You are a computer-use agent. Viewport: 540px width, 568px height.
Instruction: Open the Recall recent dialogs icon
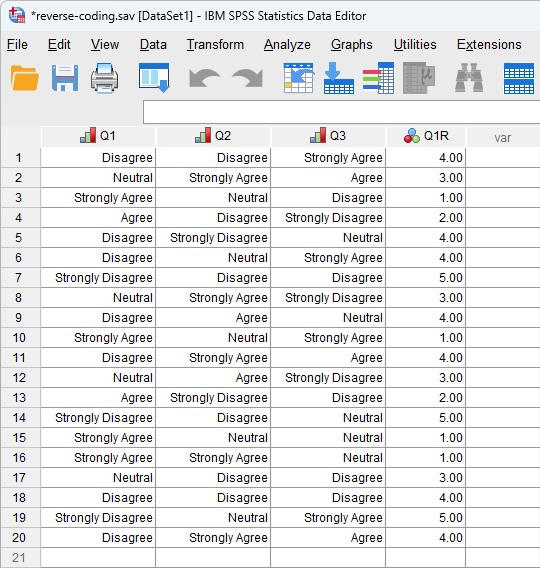click(x=154, y=78)
